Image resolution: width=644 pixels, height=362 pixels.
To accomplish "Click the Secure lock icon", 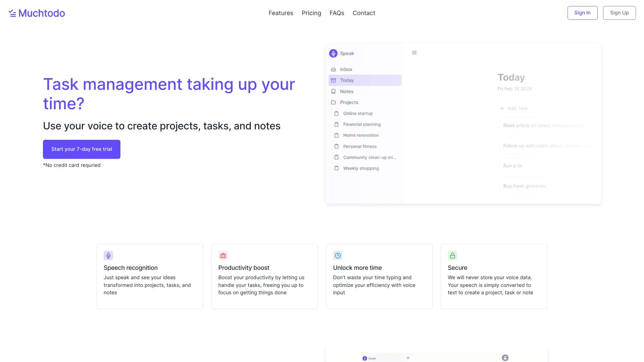I will pyautogui.click(x=452, y=255).
